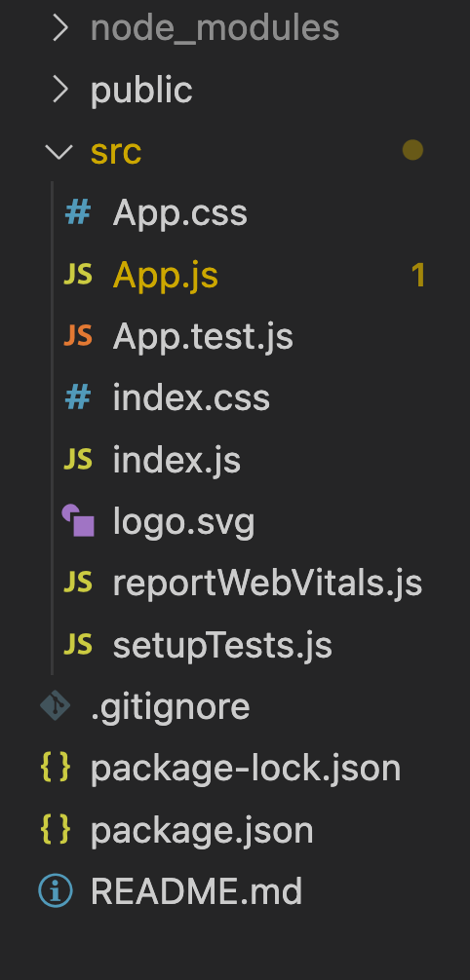This screenshot has height=980, width=470.
Task: Select the public folder name
Action: [141, 92]
